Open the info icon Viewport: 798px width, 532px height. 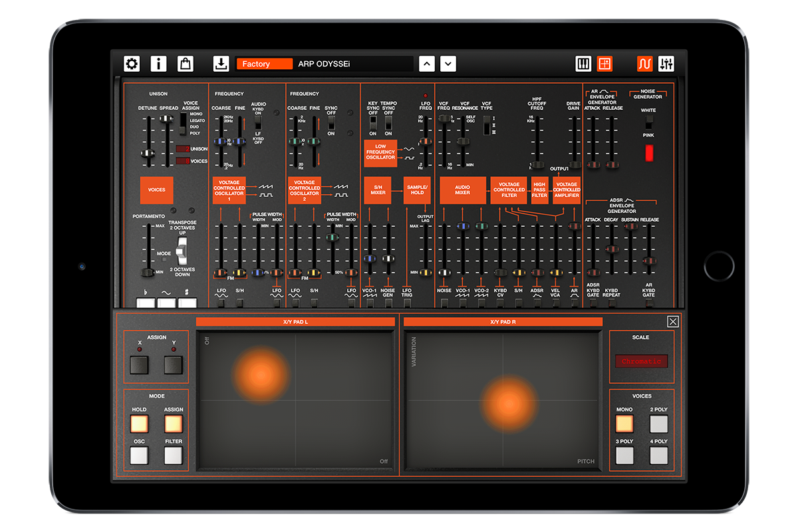pos(158,64)
